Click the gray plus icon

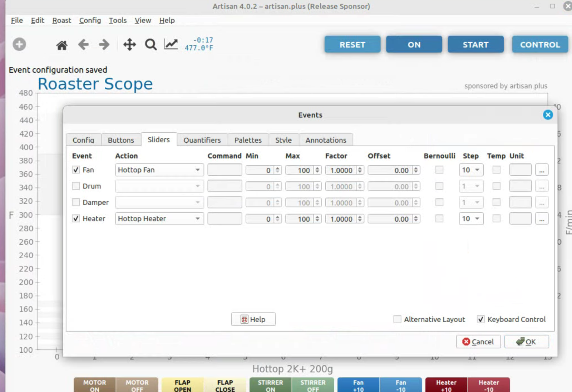[19, 44]
